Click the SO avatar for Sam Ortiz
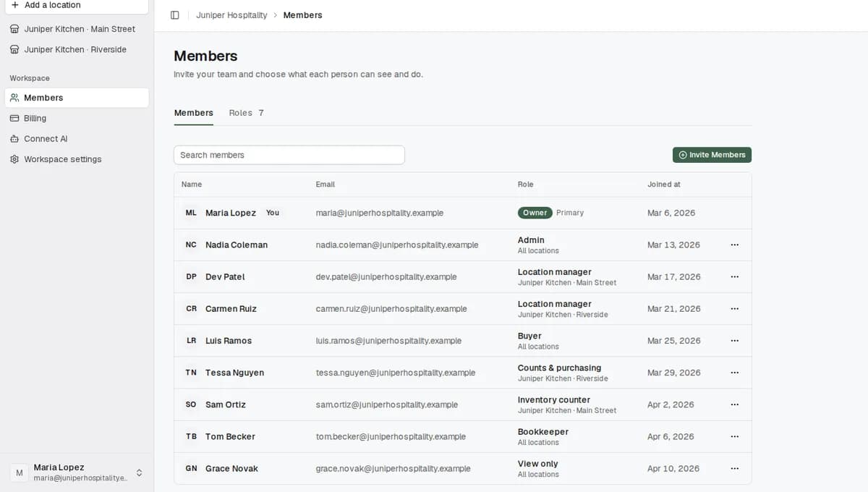The image size is (868, 492). [x=191, y=404]
